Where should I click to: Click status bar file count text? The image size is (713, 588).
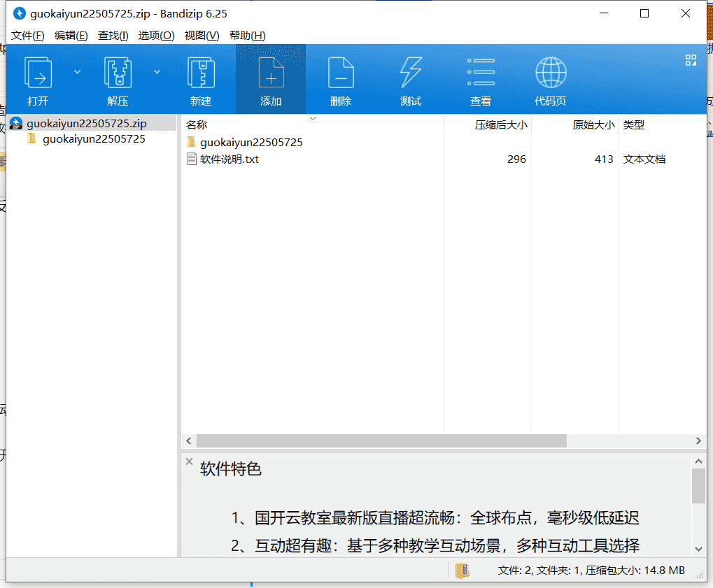pyautogui.click(x=591, y=571)
